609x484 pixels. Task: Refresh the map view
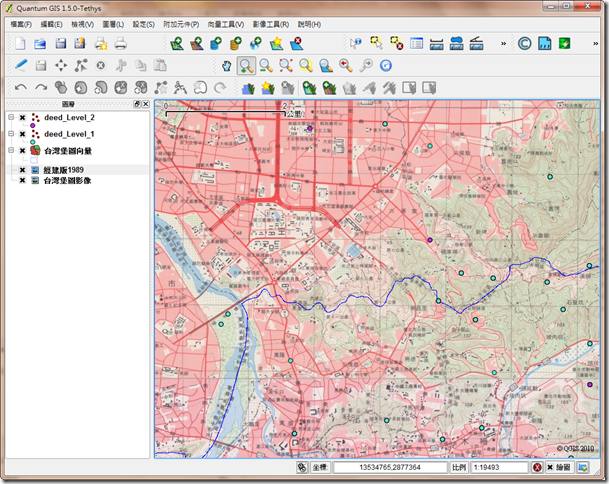(385, 66)
